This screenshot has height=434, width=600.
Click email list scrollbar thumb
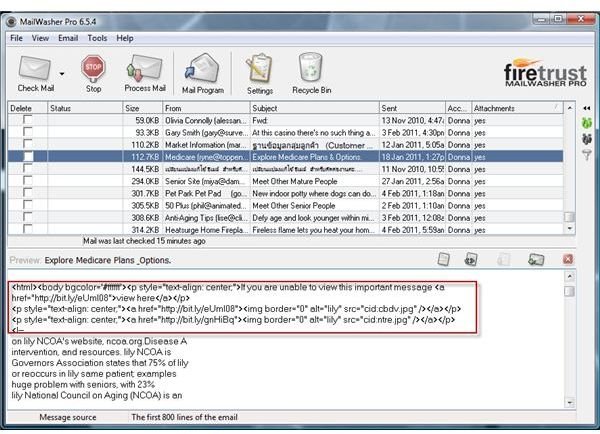tap(569, 217)
